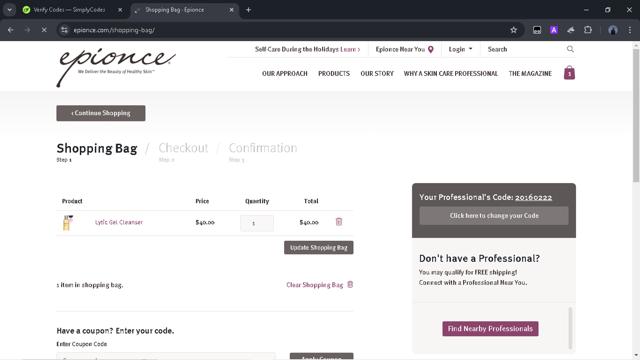The height and width of the screenshot is (360, 640).
Task: Click Update Shopping Bag button
Action: (x=319, y=247)
